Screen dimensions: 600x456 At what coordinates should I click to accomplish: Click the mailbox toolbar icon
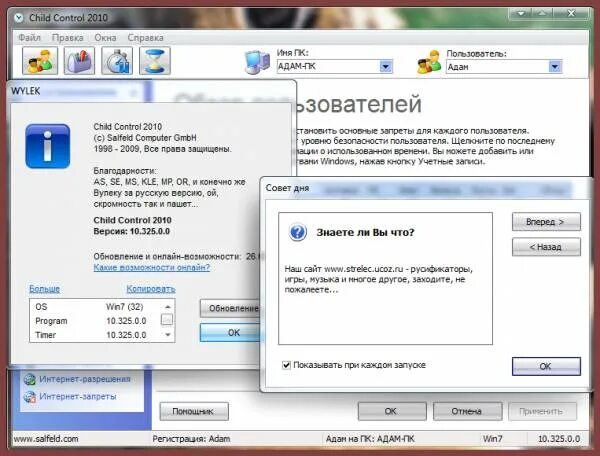(79, 61)
